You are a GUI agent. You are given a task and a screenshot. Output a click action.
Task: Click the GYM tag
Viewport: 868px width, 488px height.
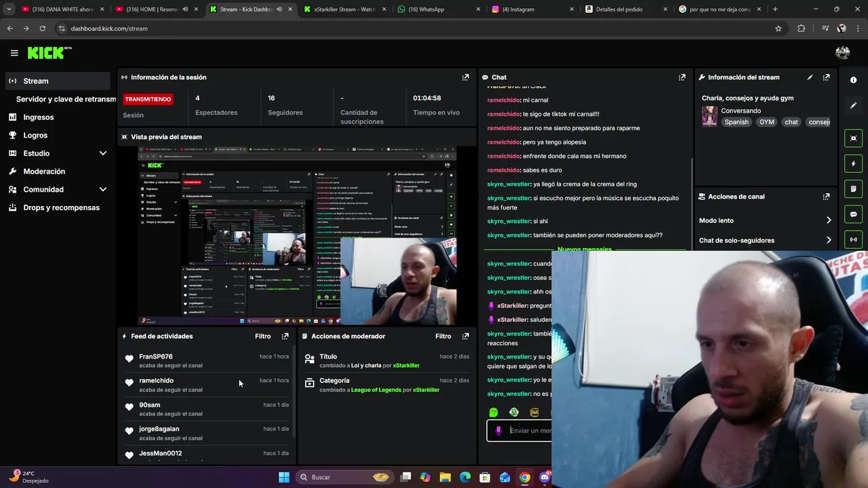(766, 122)
